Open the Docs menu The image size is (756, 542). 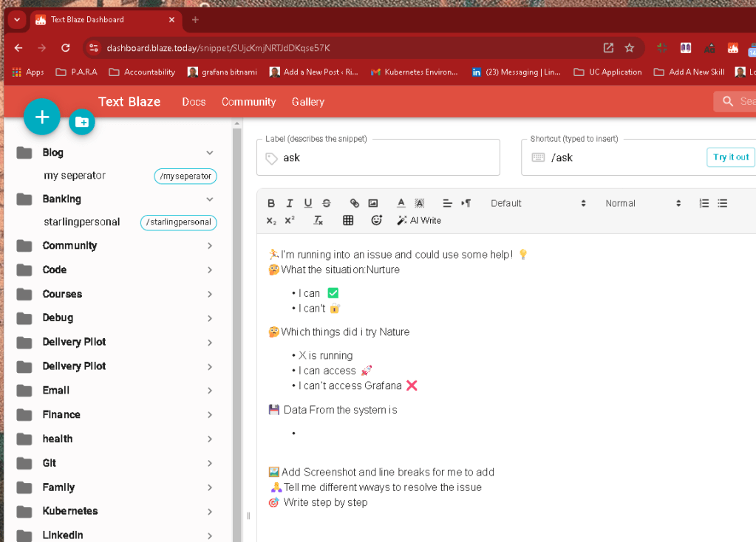click(x=194, y=102)
